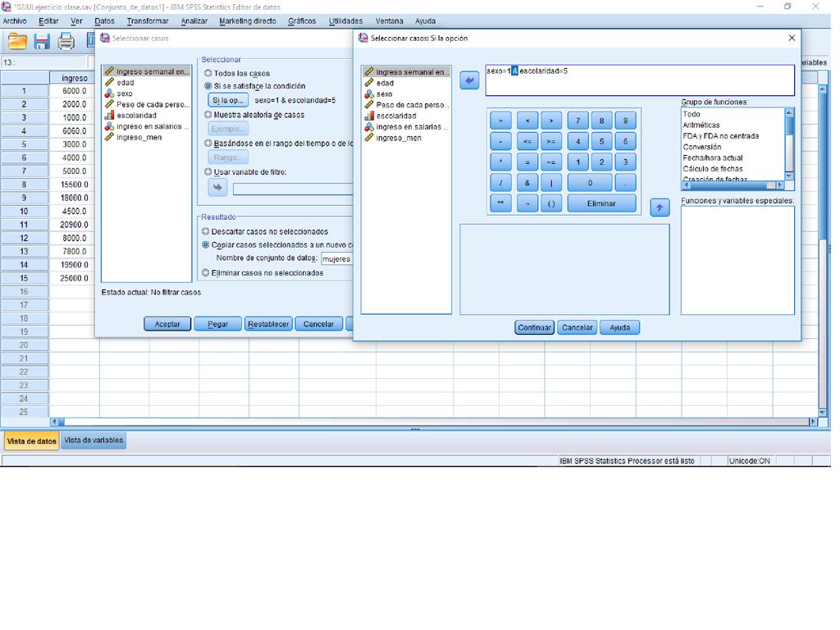The image size is (840, 630).
Task: Click keypad digit 7
Action: point(578,121)
